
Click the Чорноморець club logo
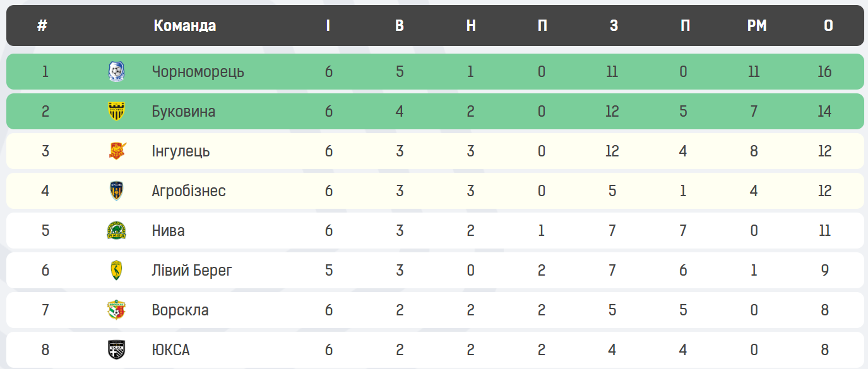coord(116,71)
